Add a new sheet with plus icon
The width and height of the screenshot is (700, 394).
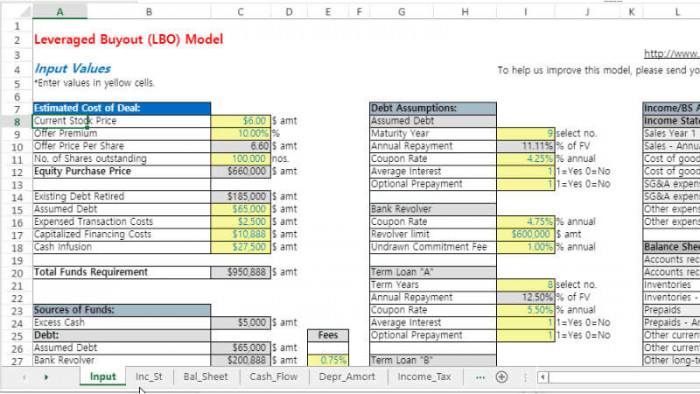click(x=501, y=377)
